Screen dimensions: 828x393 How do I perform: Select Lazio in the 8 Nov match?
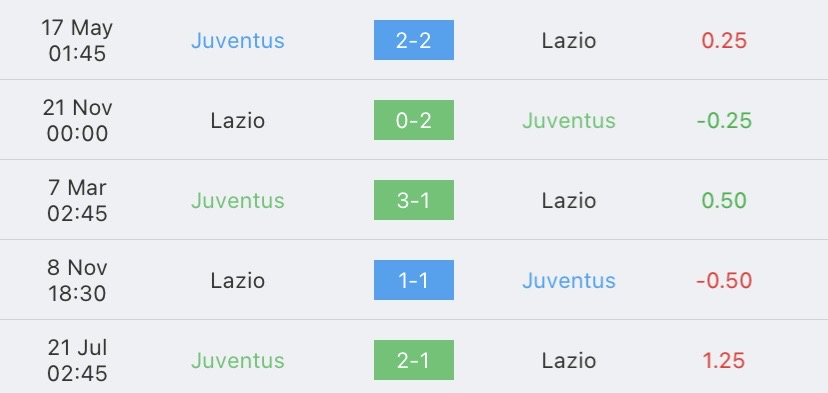(x=238, y=280)
